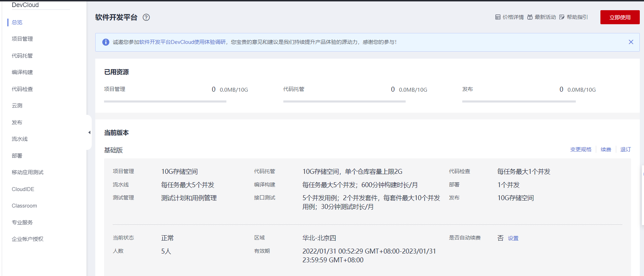Viewport: 644px width, 276px height.
Task: Click the 测试计划和用例管理 text
Action: [189, 198]
